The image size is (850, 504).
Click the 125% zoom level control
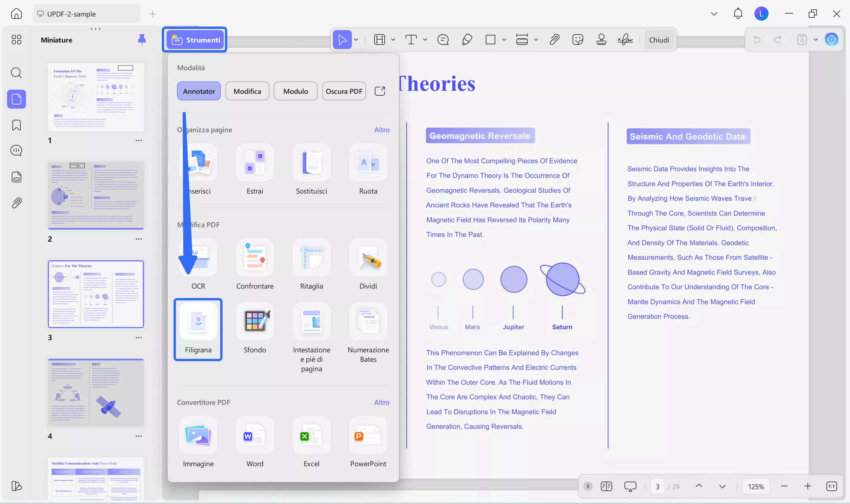[x=756, y=486]
